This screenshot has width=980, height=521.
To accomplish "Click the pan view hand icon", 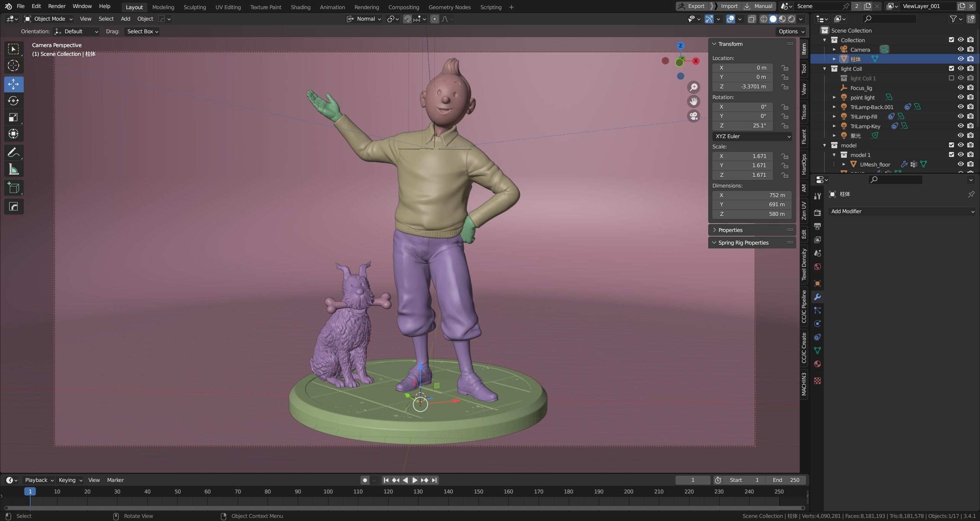I will click(x=694, y=101).
